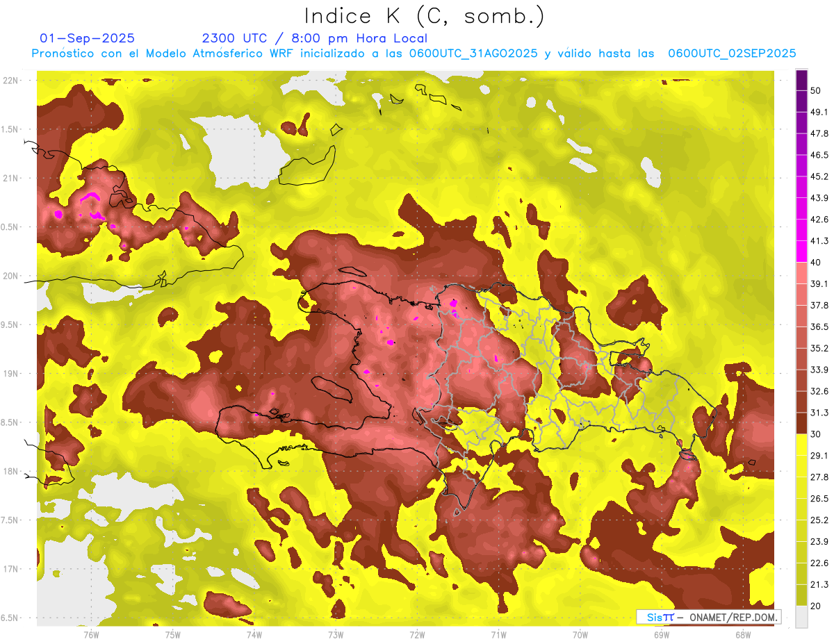This screenshot has height=644, width=834.
Task: Click the '68W' longitude label
Action: [742, 634]
